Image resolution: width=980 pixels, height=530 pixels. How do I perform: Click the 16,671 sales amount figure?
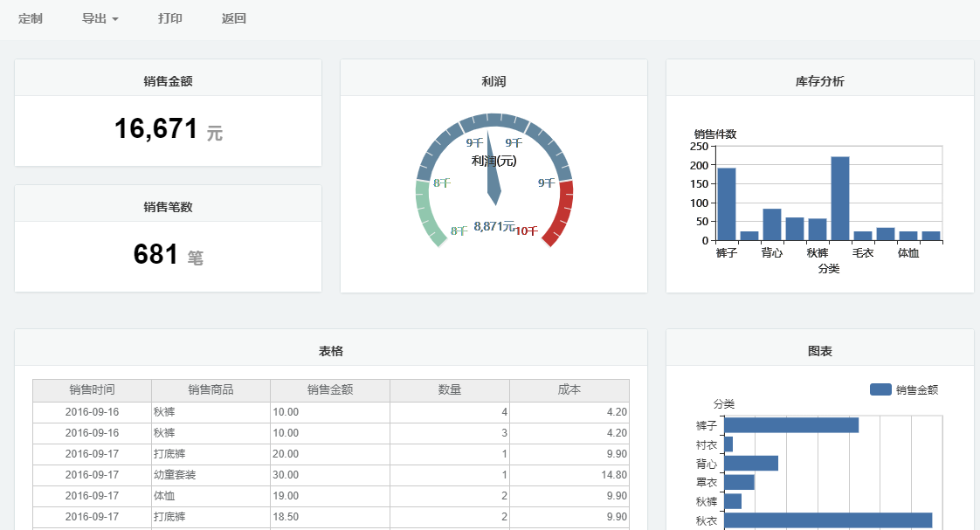point(156,129)
